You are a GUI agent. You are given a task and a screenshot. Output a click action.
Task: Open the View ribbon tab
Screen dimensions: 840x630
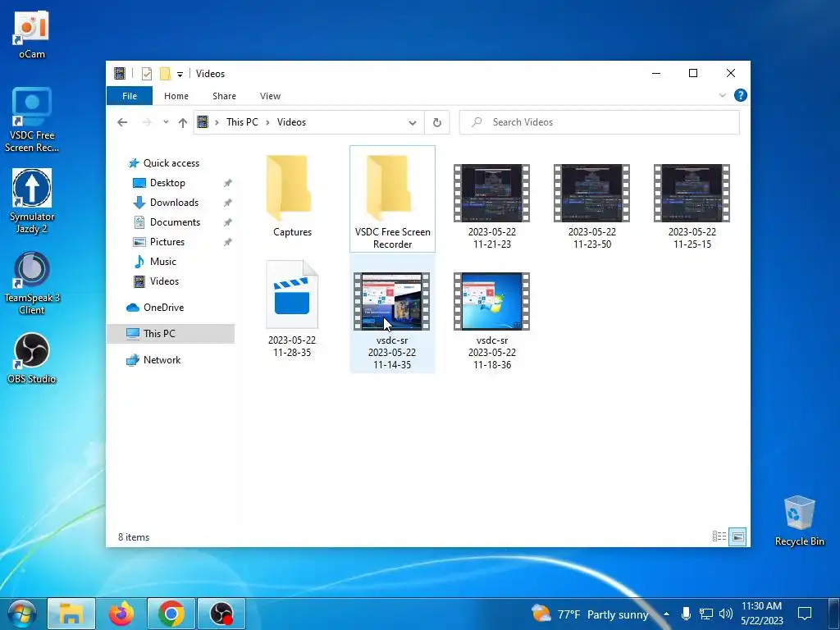tap(270, 96)
